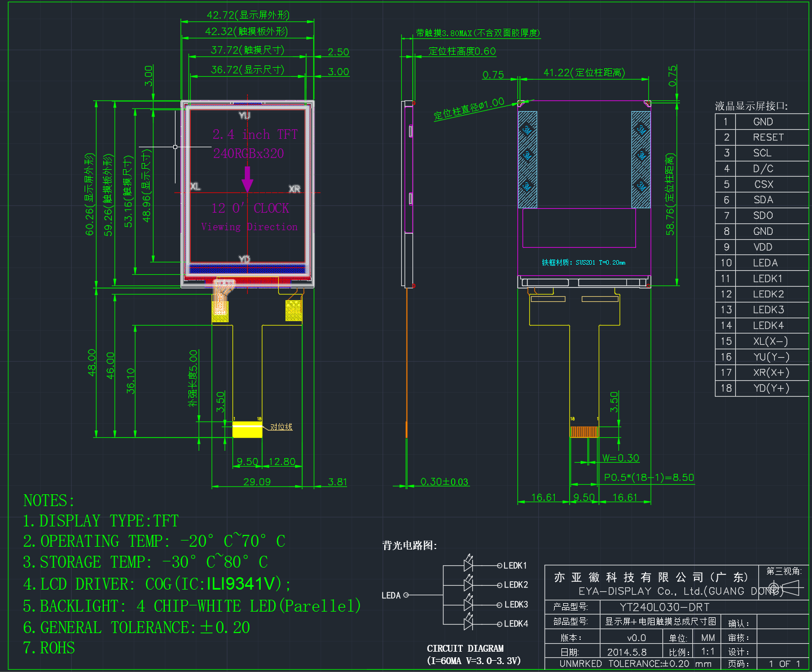Select the '12 O' CLOCK' text
The width and height of the screenshot is (812, 672).
[250, 208]
